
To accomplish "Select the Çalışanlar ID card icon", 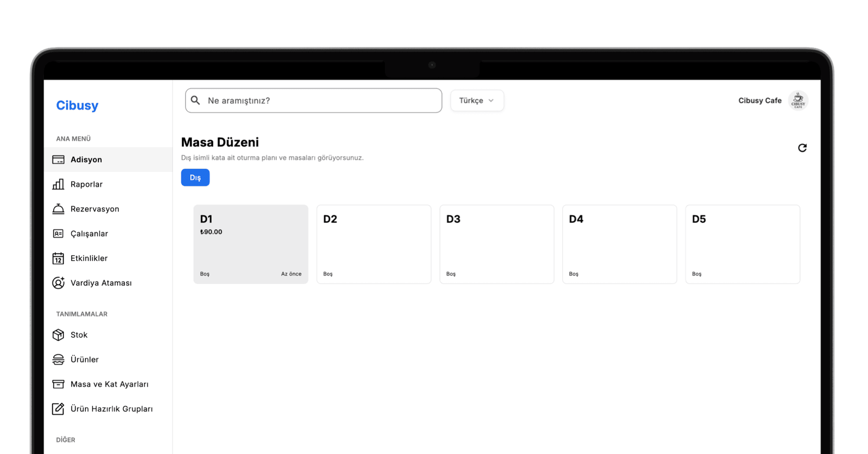I will point(58,234).
